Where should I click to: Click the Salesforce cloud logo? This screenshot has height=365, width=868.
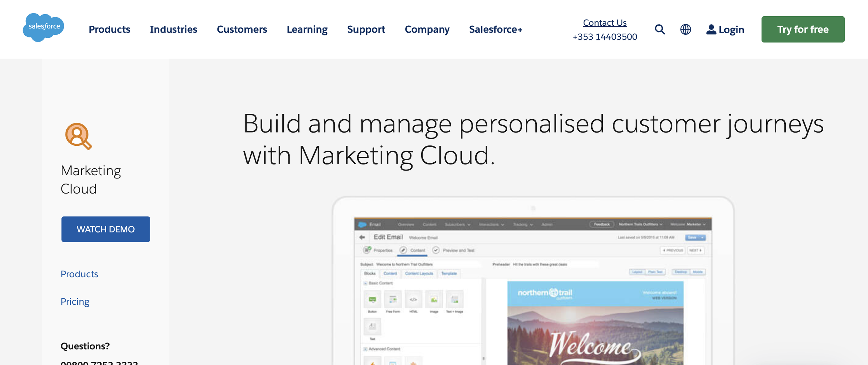tap(43, 27)
